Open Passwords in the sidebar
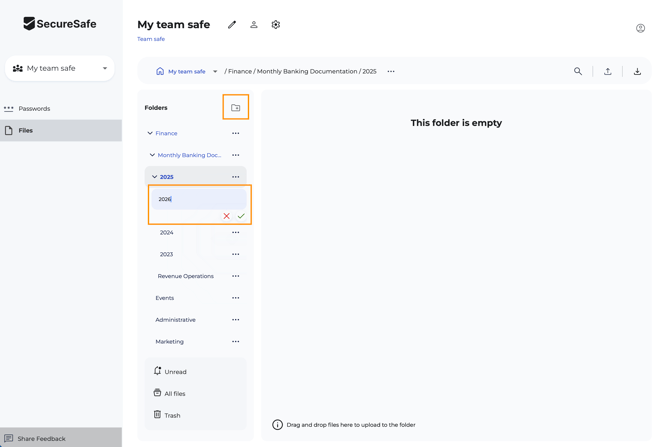This screenshot has height=447, width=670. coord(34,109)
